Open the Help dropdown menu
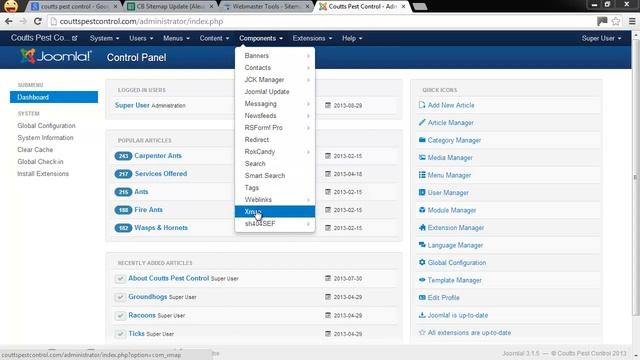 coord(352,38)
